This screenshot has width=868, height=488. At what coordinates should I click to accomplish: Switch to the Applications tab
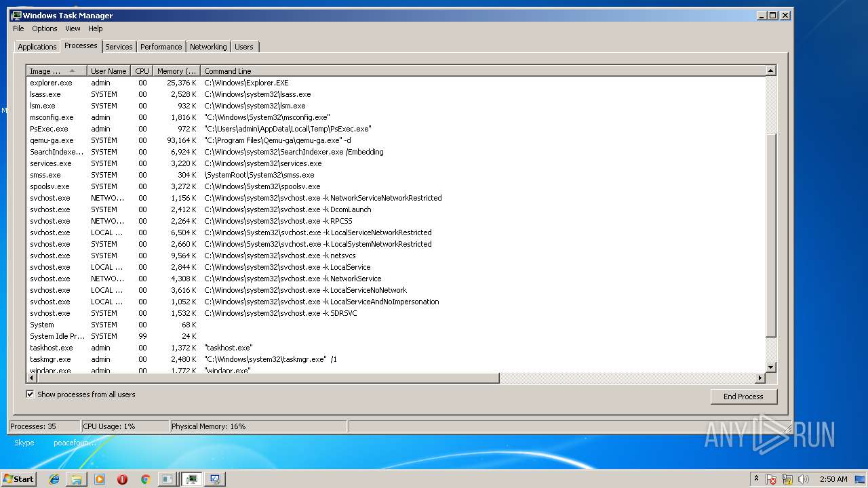coord(37,47)
